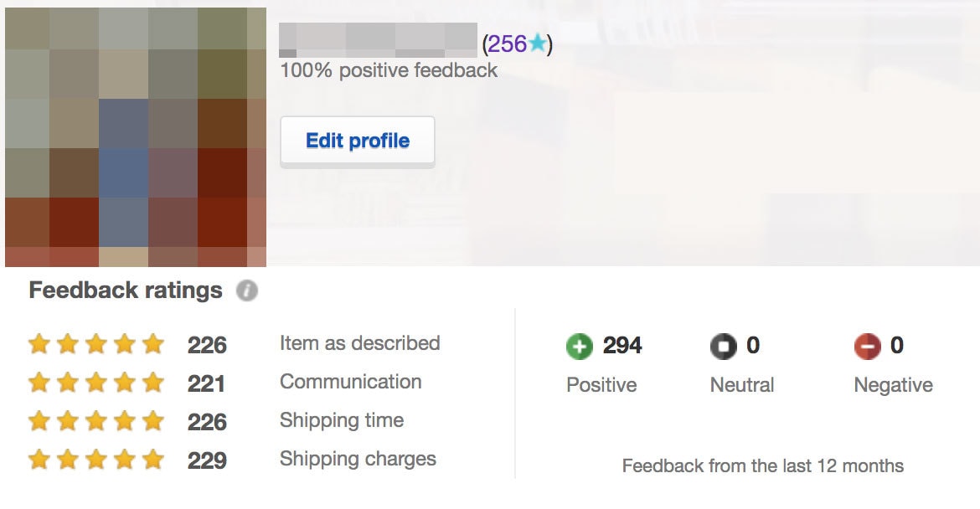The width and height of the screenshot is (980, 509).
Task: Open the 294 Positive feedback count
Action: click(x=622, y=346)
